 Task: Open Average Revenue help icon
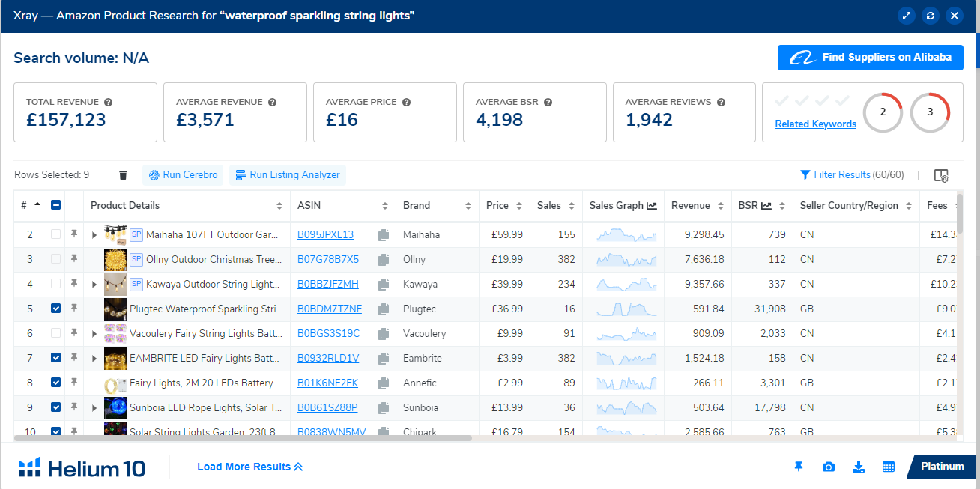272,102
